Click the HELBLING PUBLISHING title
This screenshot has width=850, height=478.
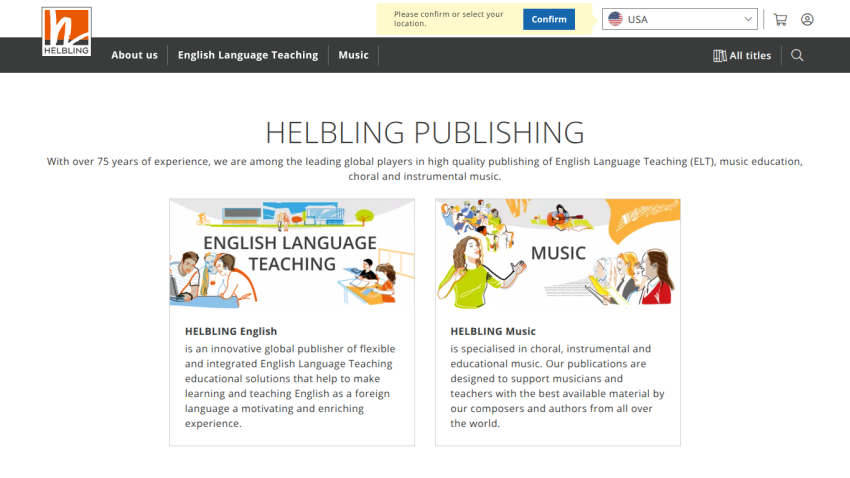click(x=424, y=133)
